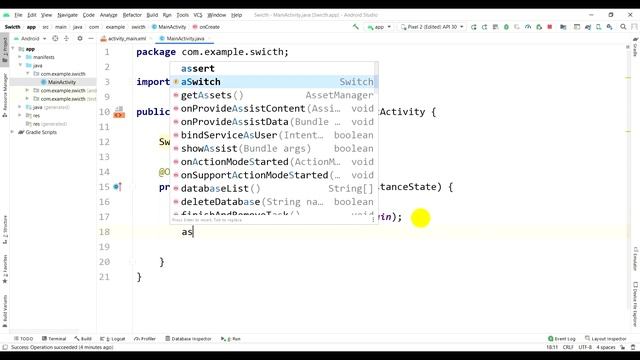Viewport: 640px width, 360px height.
Task: Select the res folder in tree
Action: pos(36,116)
